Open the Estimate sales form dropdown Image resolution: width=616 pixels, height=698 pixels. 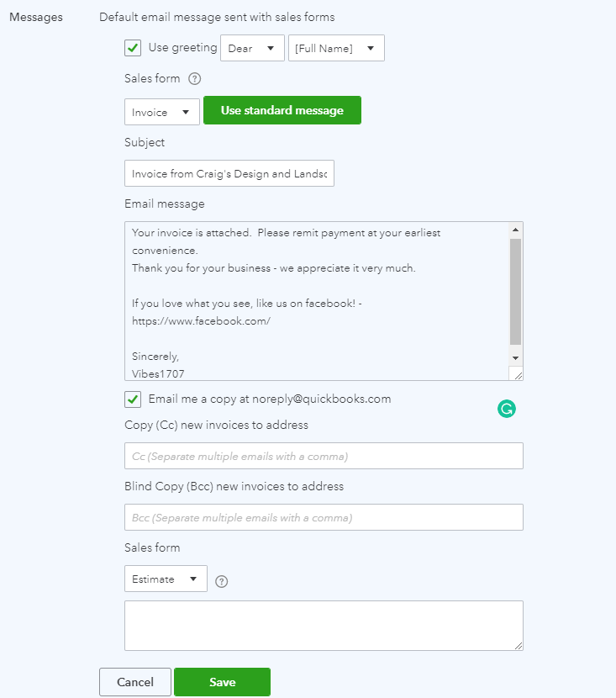[x=166, y=579]
